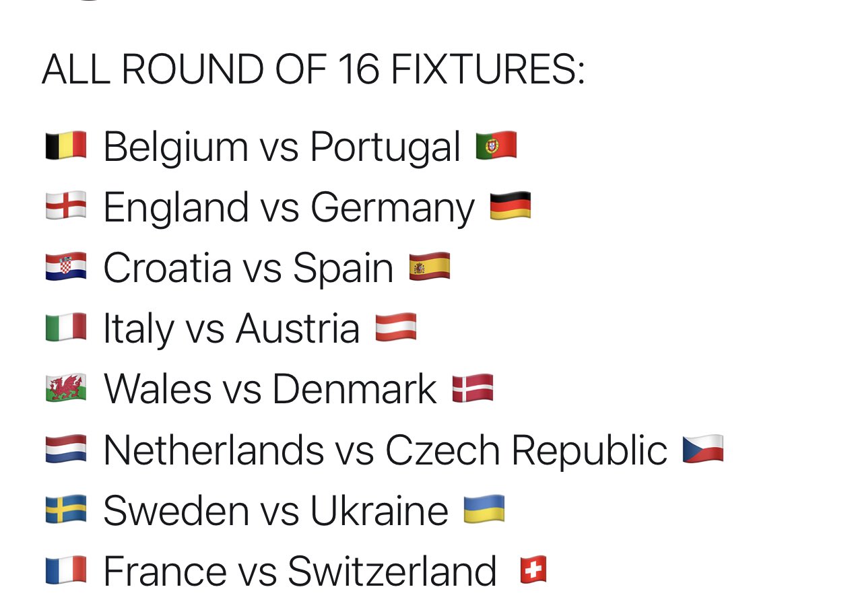Viewport: 852px width, 616px height.
Task: Click the Belgium flag emoji
Action: (x=66, y=146)
